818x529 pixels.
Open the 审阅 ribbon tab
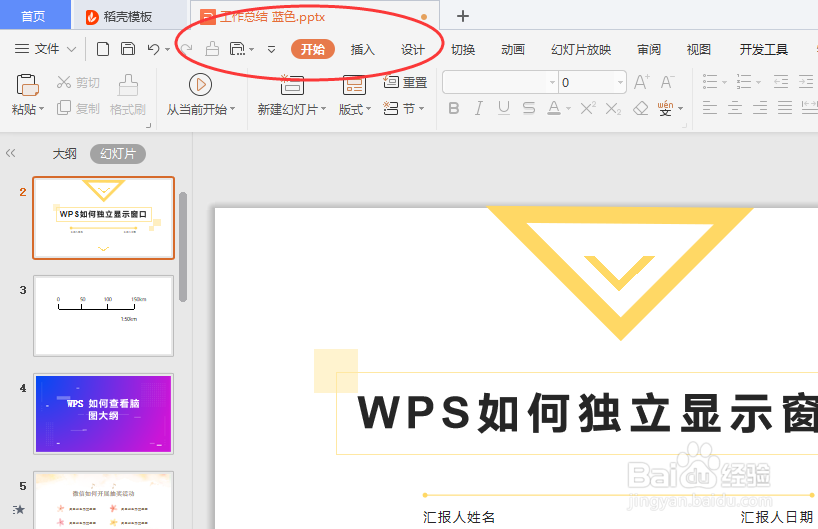point(649,50)
